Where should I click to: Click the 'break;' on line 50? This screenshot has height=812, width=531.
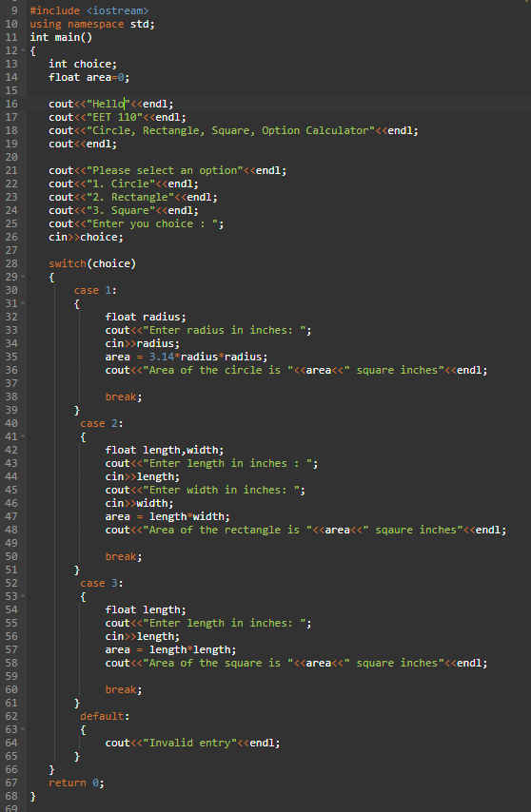pyautogui.click(x=124, y=556)
